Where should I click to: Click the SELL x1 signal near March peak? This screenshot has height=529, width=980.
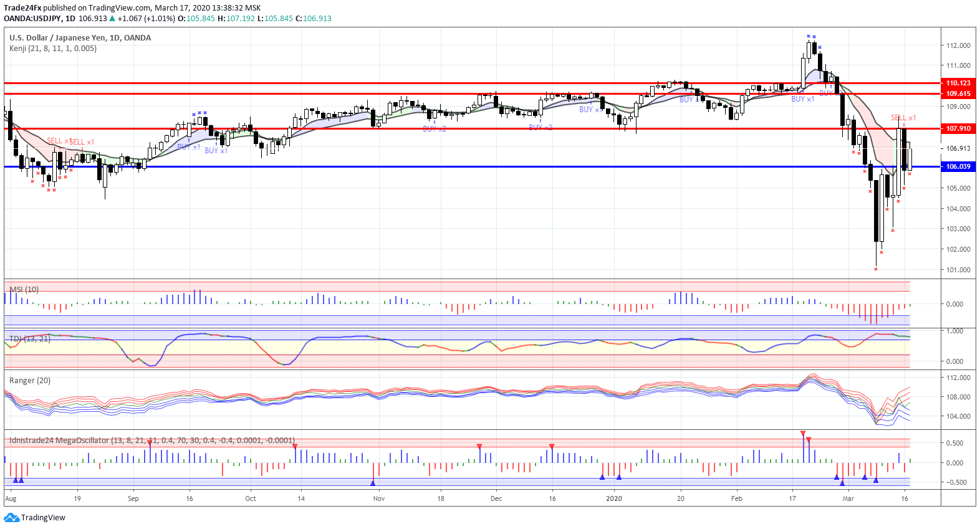click(903, 118)
